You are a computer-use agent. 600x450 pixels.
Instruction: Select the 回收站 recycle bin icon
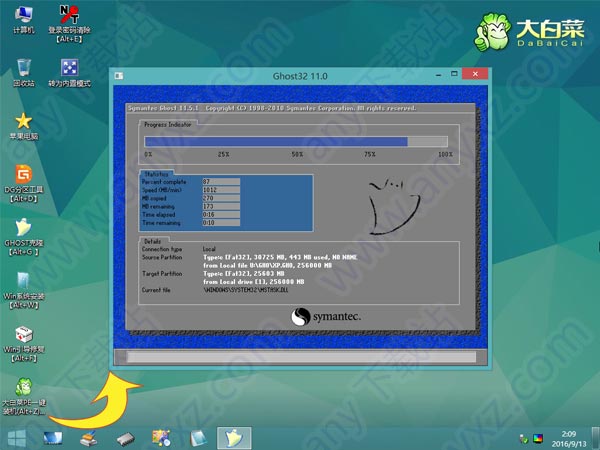coord(24,73)
